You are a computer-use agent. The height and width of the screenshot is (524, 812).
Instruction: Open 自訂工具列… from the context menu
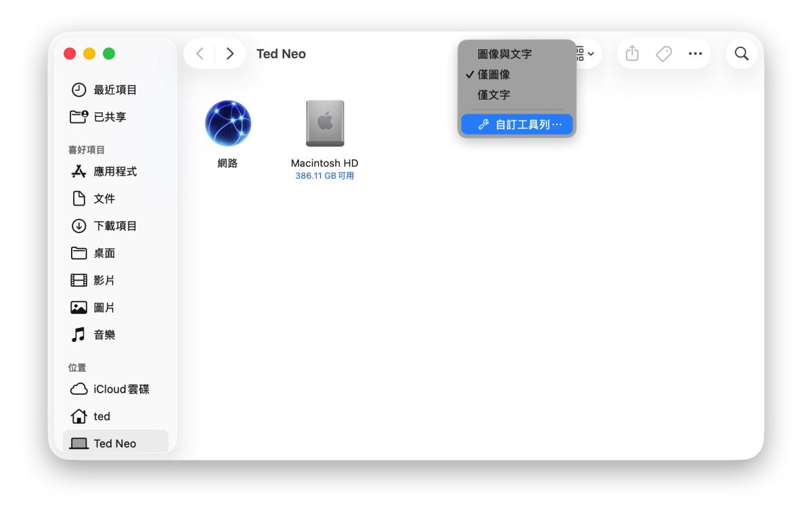(x=517, y=124)
